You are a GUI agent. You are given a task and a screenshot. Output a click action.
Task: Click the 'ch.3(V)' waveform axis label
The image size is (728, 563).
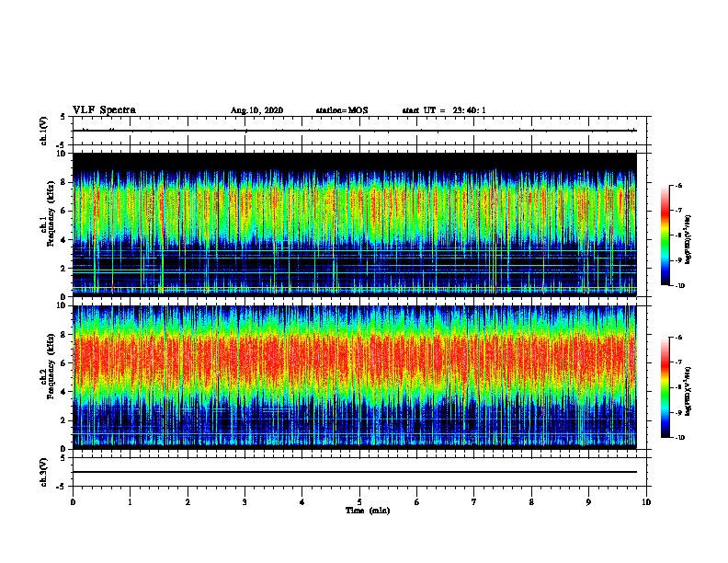click(x=44, y=472)
